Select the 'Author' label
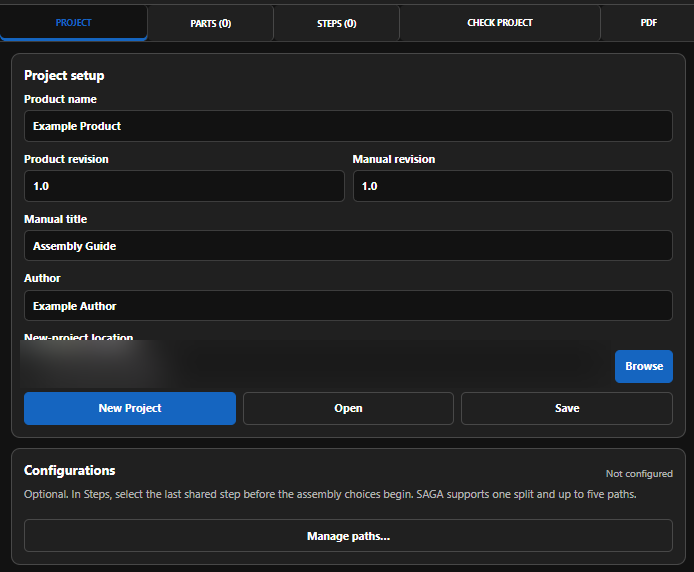Image resolution: width=694 pixels, height=572 pixels. [x=42, y=278]
